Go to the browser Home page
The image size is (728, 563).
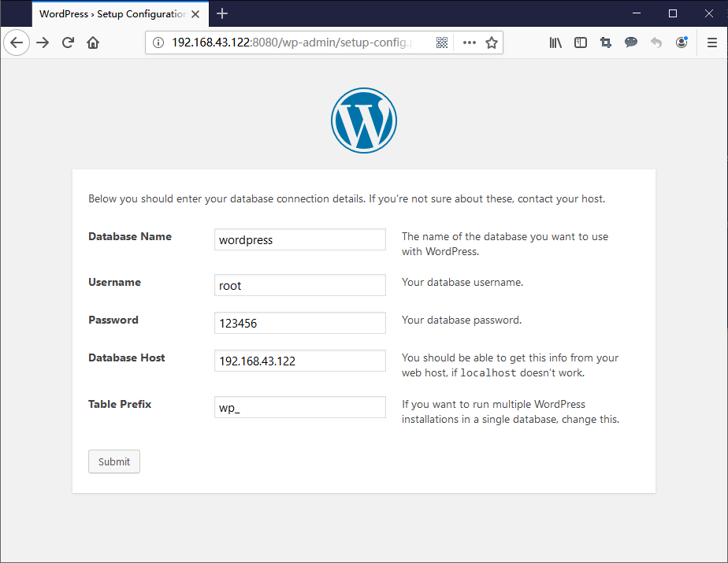click(93, 43)
